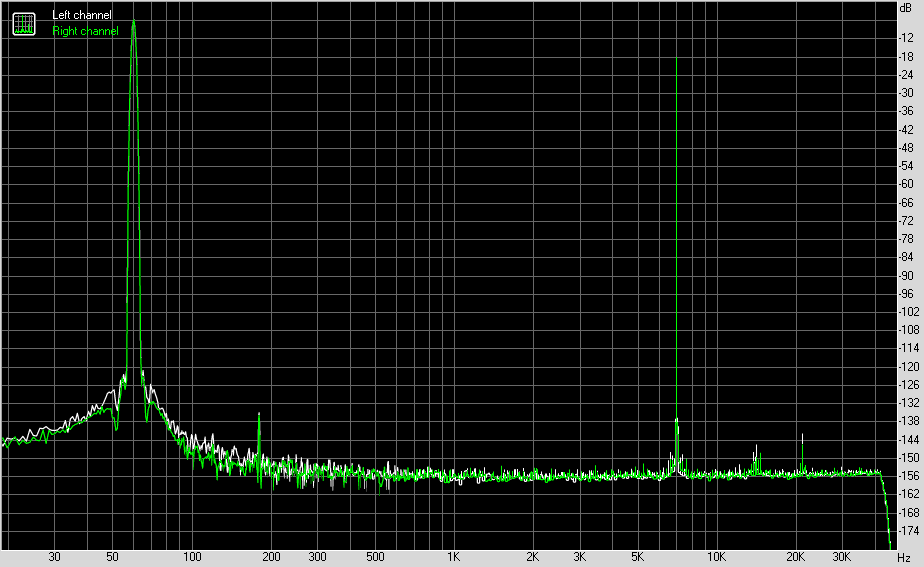Screen dimensions: 924x567
Task: Click the white spike just above 20K
Action: pos(802,436)
